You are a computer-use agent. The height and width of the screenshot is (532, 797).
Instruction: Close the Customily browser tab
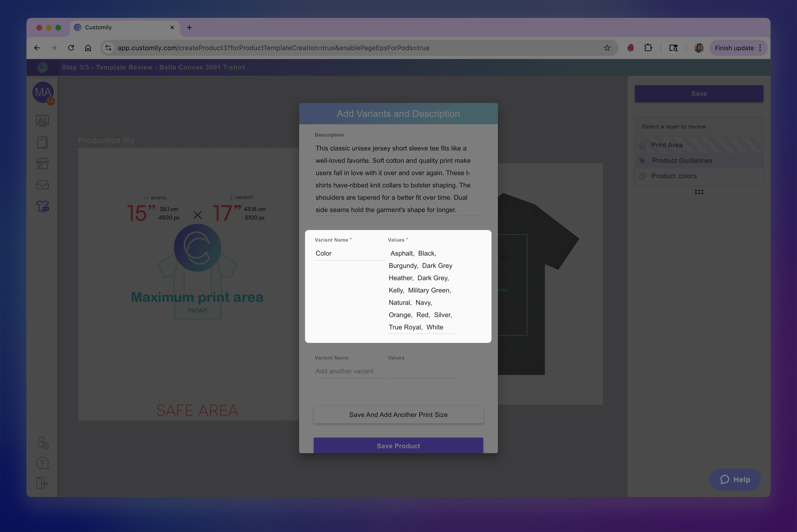point(172,27)
